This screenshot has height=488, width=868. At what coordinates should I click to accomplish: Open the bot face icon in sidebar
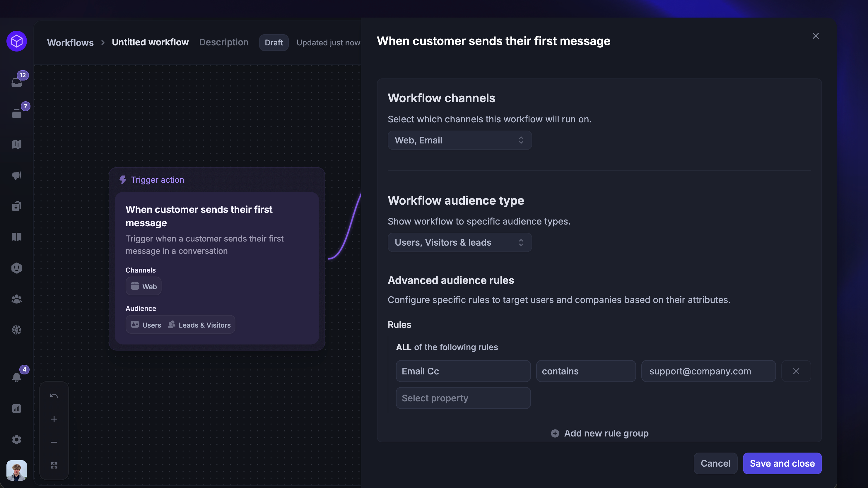[16, 268]
